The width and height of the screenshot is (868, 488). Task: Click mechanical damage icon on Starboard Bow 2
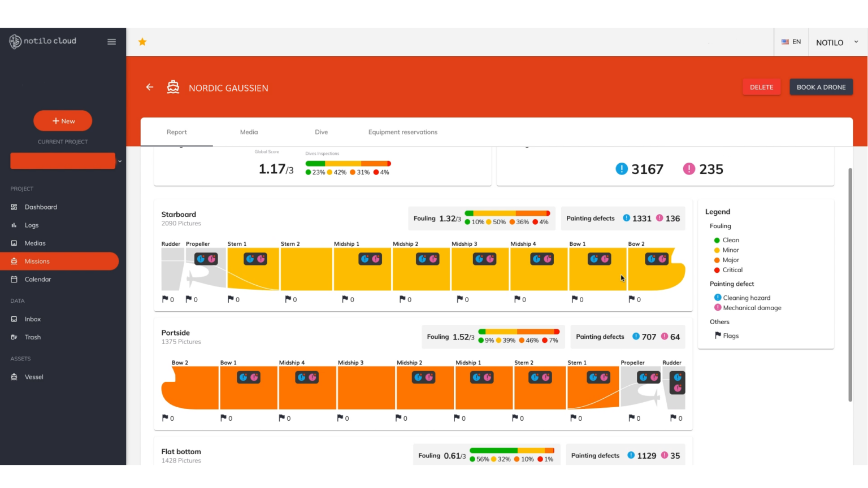(663, 259)
